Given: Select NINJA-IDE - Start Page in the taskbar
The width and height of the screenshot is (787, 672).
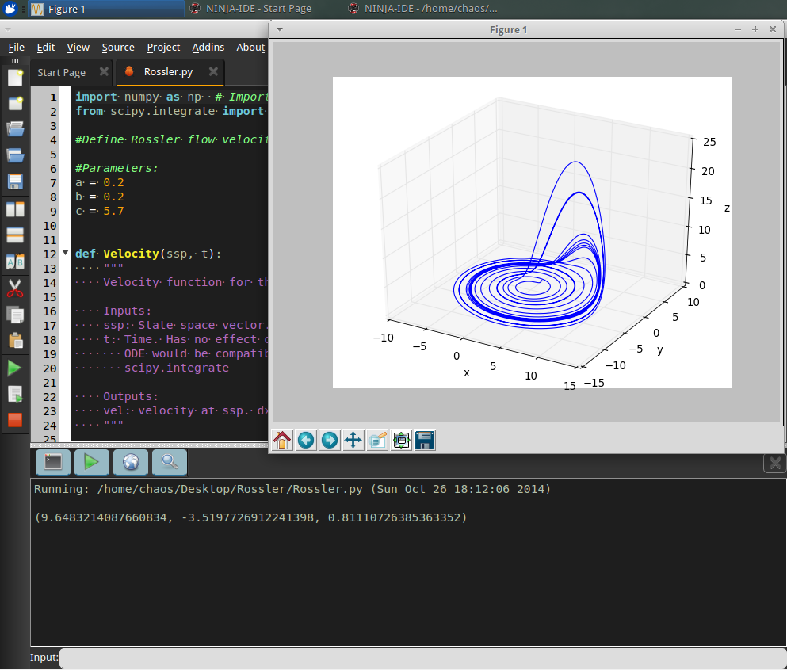Looking at the screenshot, I should [251, 9].
